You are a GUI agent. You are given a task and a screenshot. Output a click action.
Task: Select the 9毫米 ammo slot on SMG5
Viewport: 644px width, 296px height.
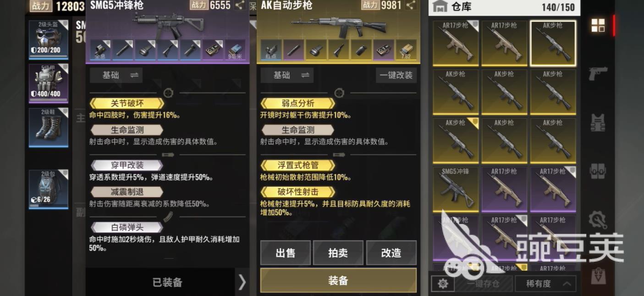pos(235,50)
